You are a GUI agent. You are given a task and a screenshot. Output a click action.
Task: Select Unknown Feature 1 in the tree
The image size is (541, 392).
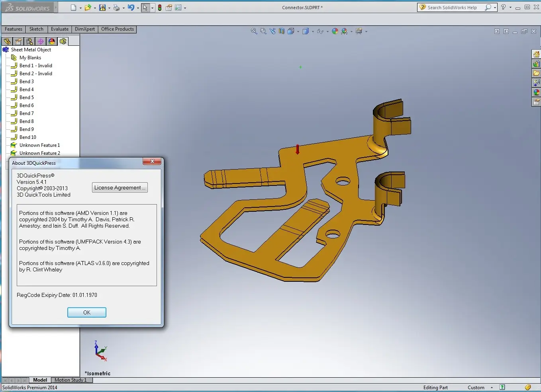click(x=40, y=145)
